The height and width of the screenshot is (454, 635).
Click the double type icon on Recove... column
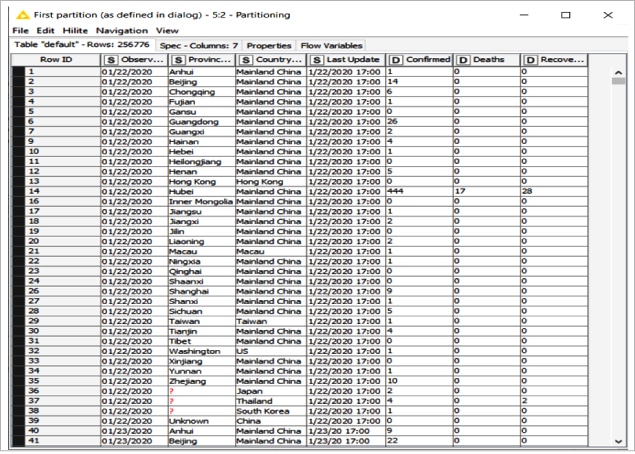pyautogui.click(x=529, y=60)
